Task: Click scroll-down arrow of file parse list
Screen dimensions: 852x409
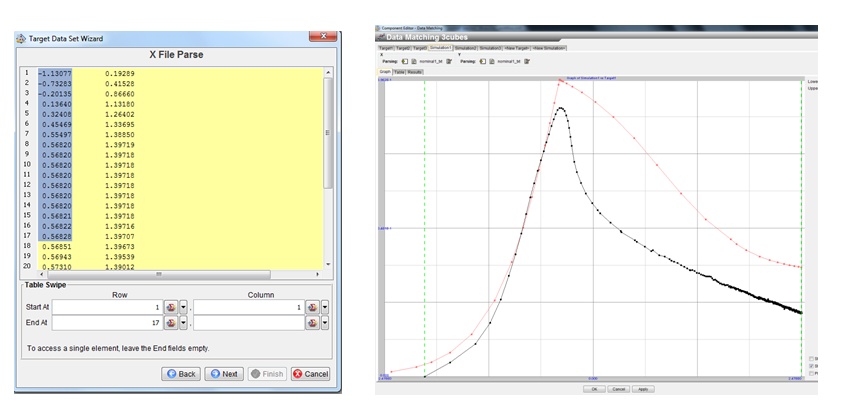Action: pyautogui.click(x=328, y=265)
